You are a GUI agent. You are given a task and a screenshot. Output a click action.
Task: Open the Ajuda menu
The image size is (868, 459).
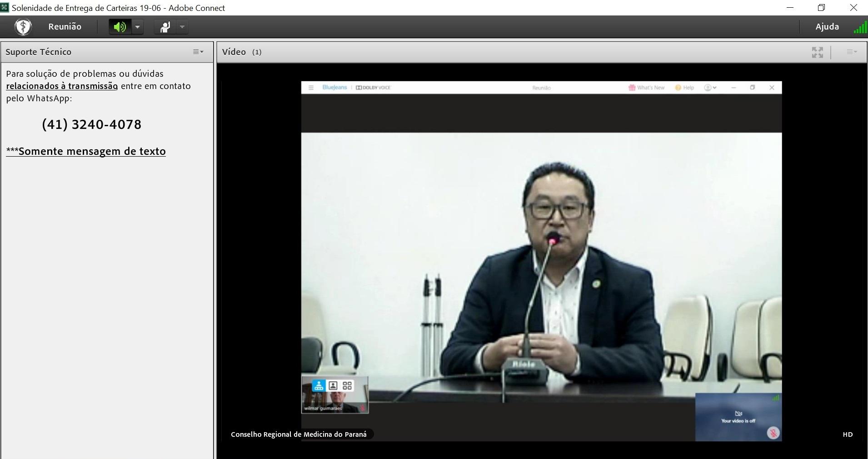point(827,27)
